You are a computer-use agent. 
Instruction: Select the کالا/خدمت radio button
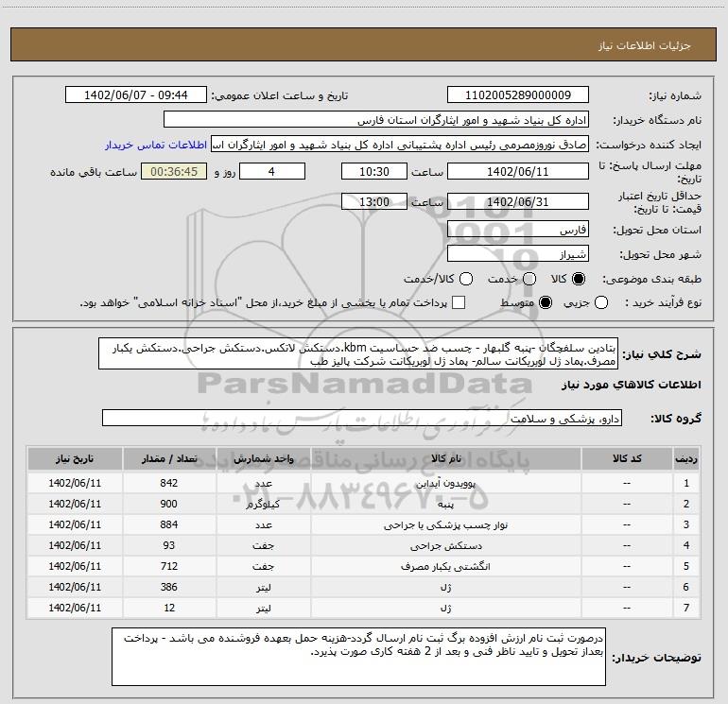click(x=466, y=279)
